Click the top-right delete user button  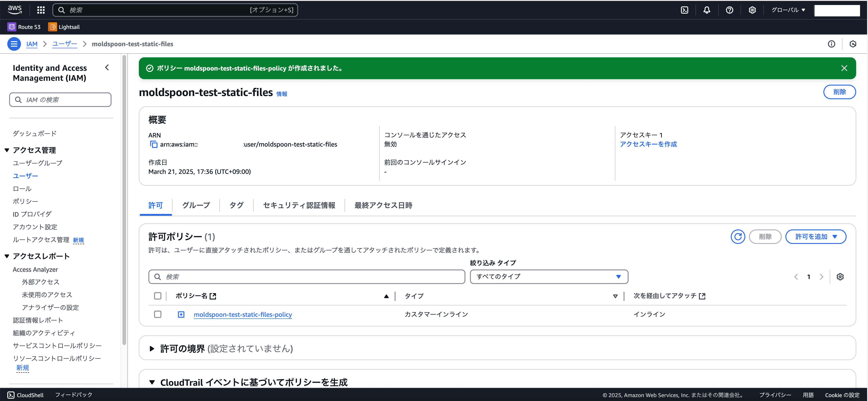coord(839,92)
